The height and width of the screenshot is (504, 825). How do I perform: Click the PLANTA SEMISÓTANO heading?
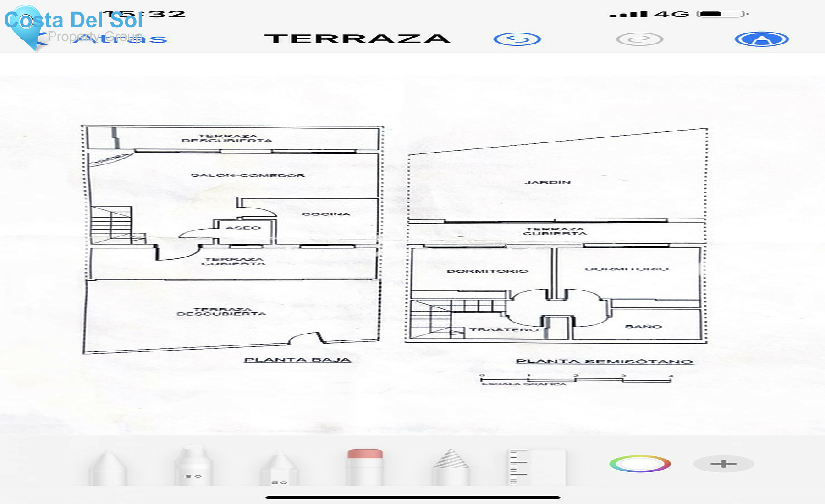point(605,362)
